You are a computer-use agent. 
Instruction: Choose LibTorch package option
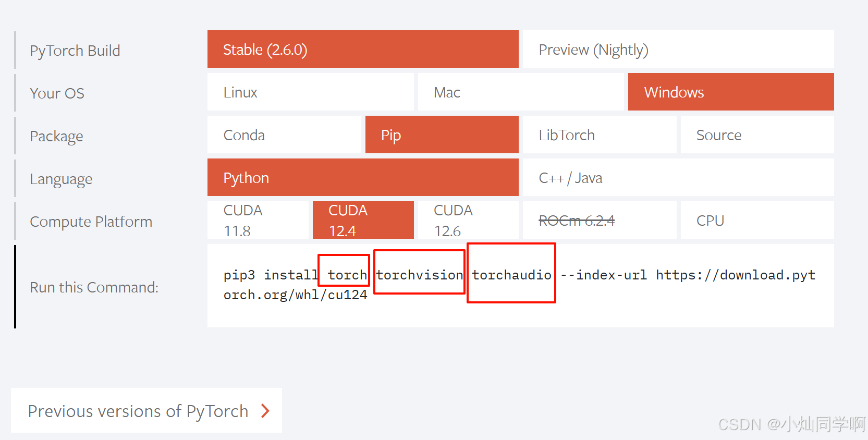point(600,135)
